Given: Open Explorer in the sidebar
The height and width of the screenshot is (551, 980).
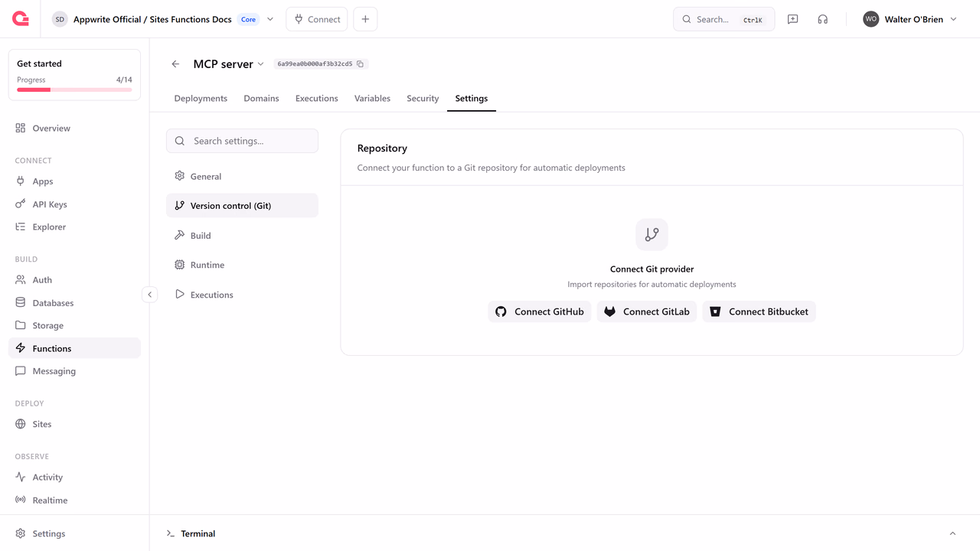Looking at the screenshot, I should [74, 227].
